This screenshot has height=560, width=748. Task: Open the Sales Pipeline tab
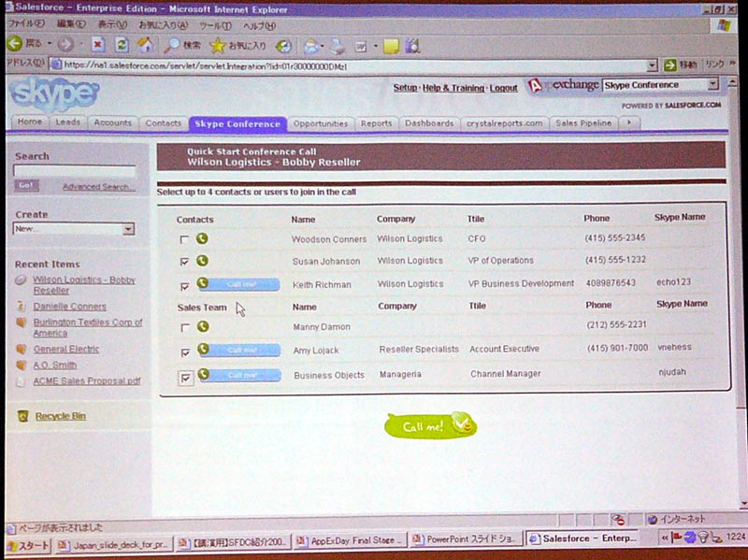coord(583,122)
